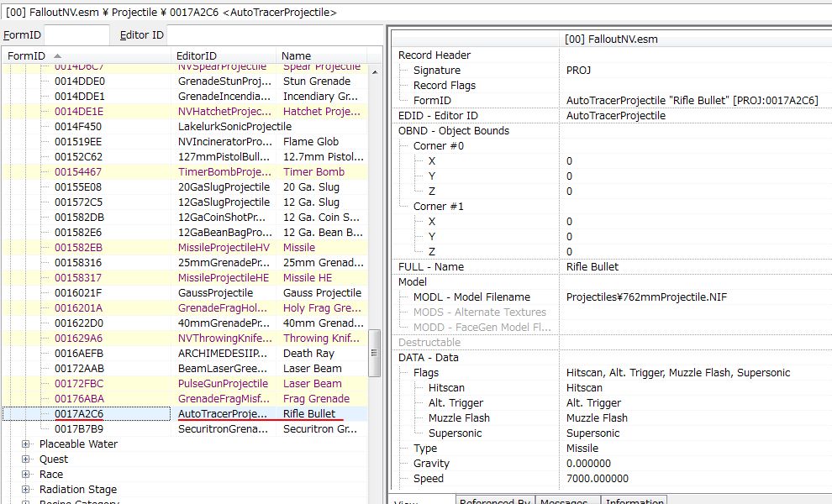Click the left list vertical scrollbar thumb
The height and width of the screenshot is (504, 832).
[375, 353]
